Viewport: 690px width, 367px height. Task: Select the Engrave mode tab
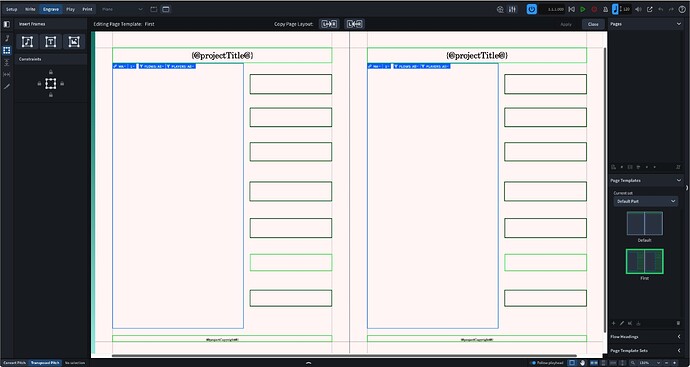click(51, 9)
